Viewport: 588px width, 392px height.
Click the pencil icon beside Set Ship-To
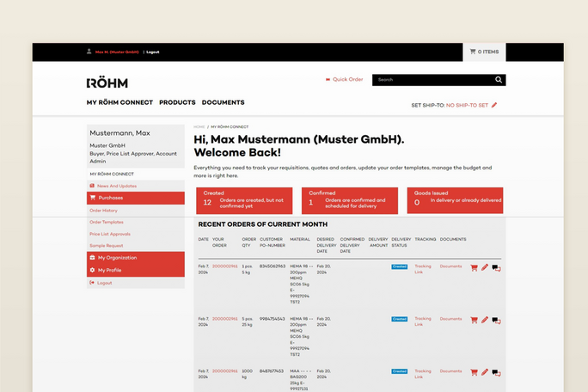(494, 105)
